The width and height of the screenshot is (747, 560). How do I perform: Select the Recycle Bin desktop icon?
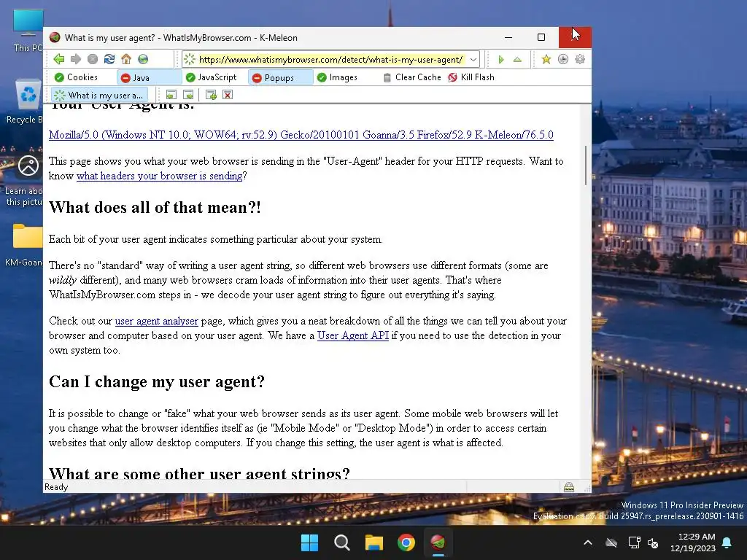(26, 101)
